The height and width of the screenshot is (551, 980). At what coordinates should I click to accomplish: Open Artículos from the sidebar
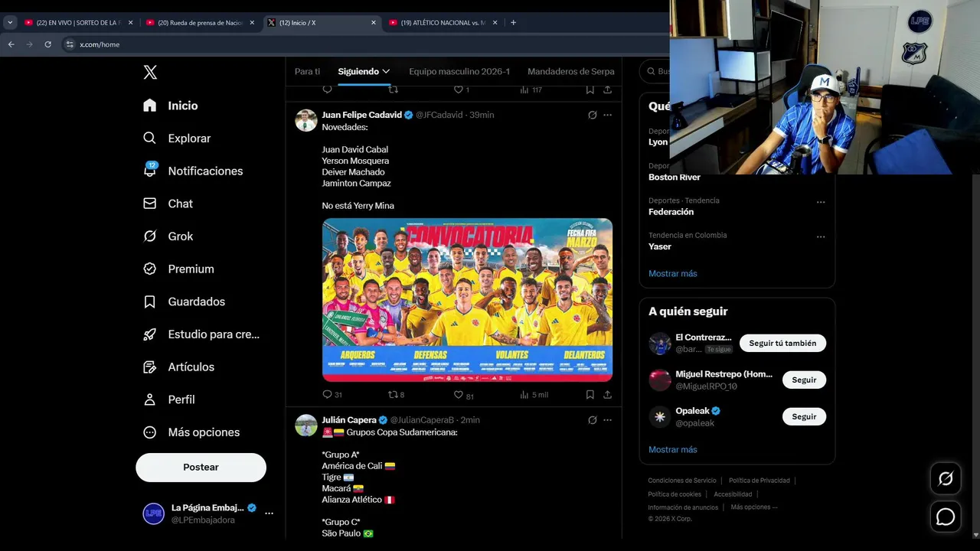pos(179,367)
